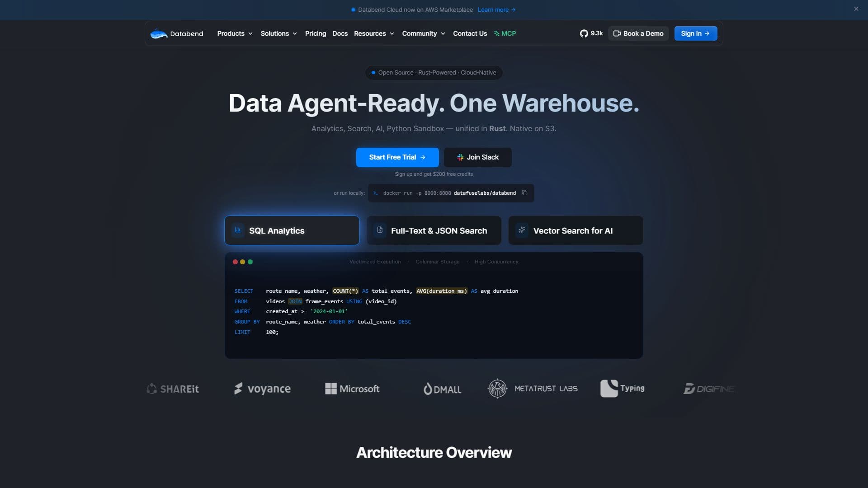Follow the Learn more banner link

[496, 9]
